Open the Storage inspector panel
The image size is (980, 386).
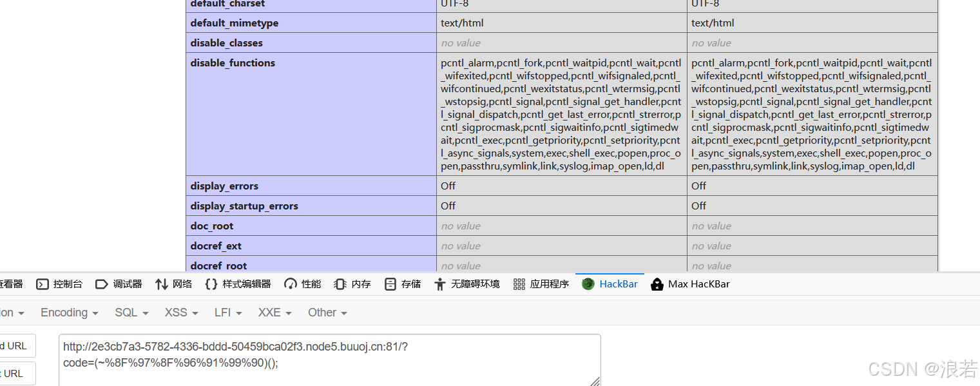[402, 284]
